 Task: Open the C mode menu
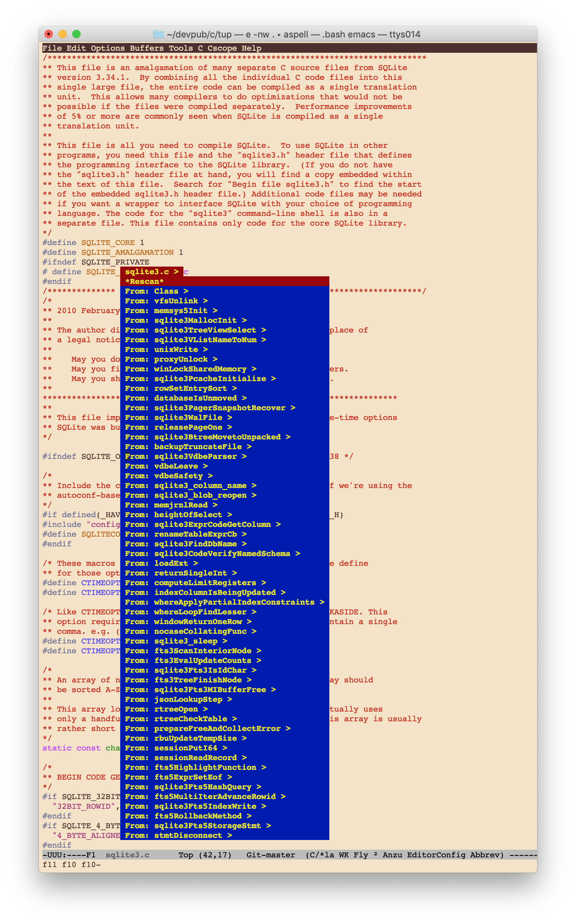point(200,48)
